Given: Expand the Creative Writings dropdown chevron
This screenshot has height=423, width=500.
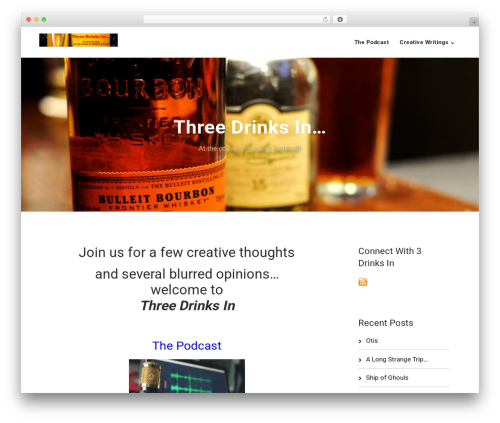Looking at the screenshot, I should (452, 43).
